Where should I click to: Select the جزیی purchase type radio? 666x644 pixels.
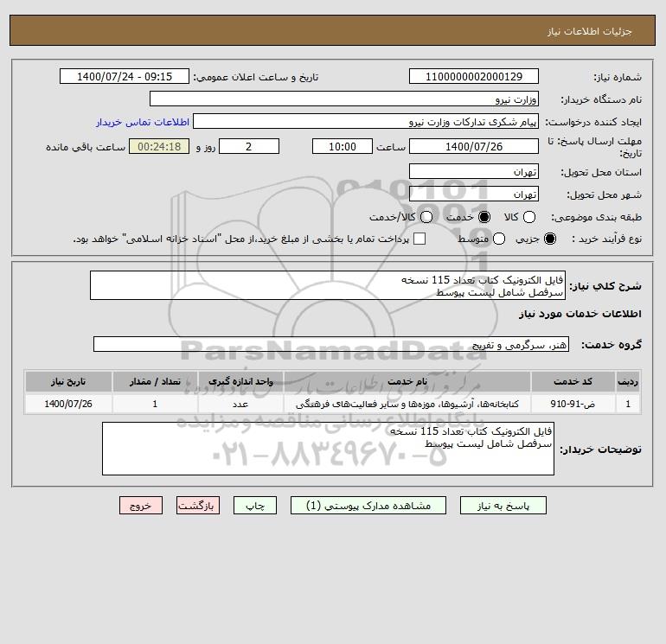[549, 239]
